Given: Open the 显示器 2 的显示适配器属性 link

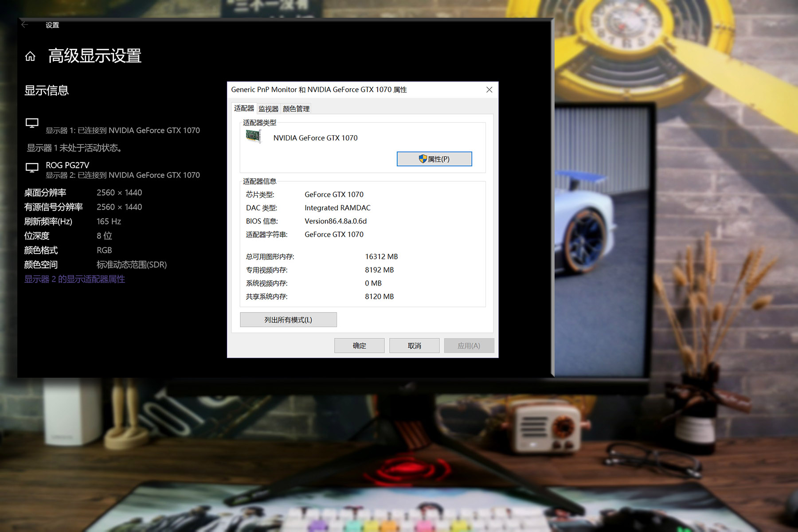Looking at the screenshot, I should click(x=74, y=279).
